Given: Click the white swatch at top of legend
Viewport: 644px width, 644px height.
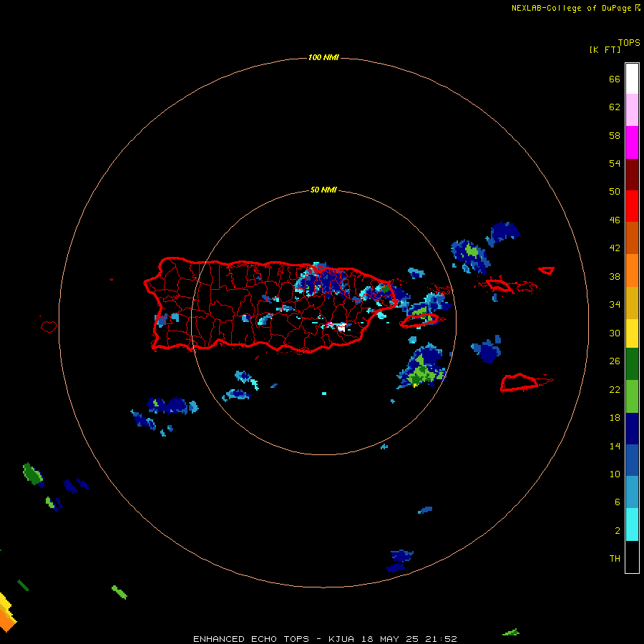Looking at the screenshot, I should coord(632,79).
